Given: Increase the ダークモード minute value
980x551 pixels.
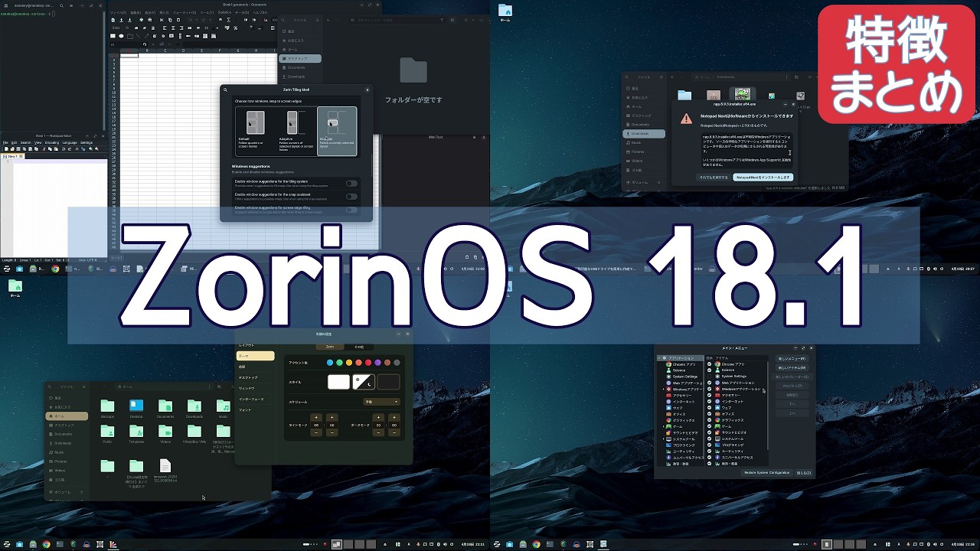Looking at the screenshot, I should [394, 417].
